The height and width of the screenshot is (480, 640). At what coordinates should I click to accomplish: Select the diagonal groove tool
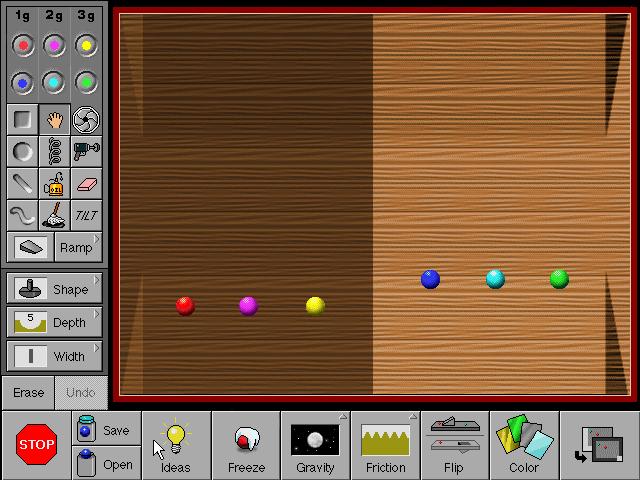pyautogui.click(x=22, y=184)
